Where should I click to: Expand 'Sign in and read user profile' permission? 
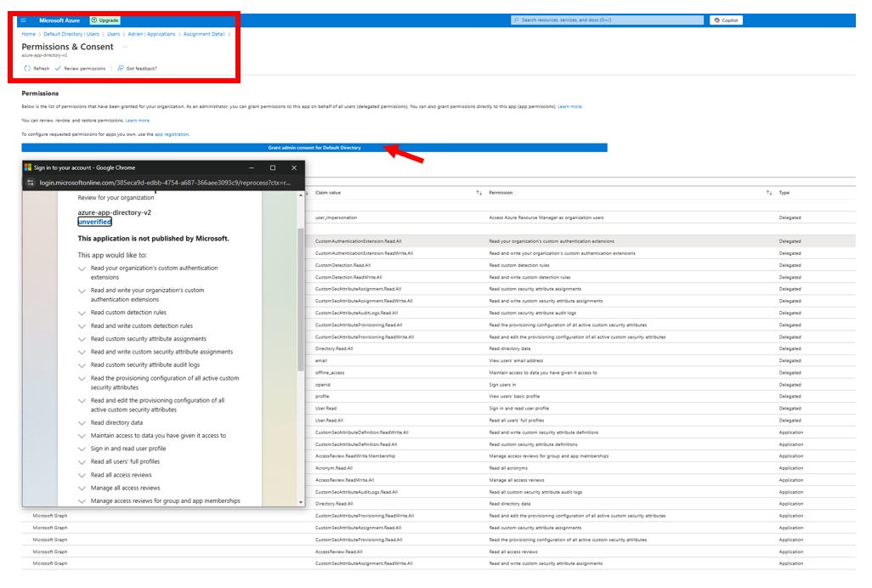(x=82, y=449)
